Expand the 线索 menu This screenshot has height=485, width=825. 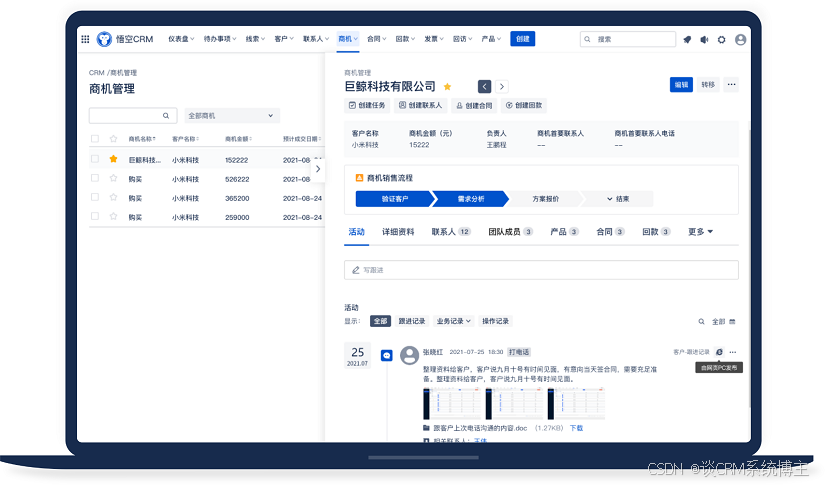255,39
